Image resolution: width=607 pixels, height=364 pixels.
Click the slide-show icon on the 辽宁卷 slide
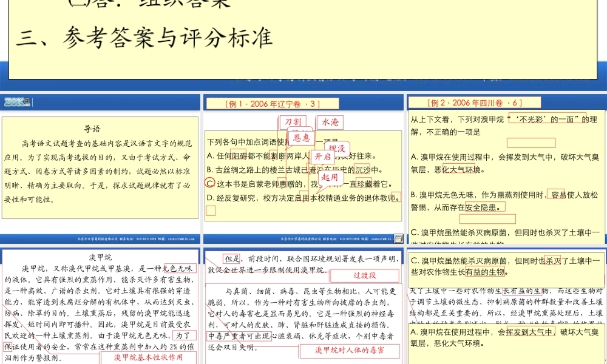coord(398,238)
